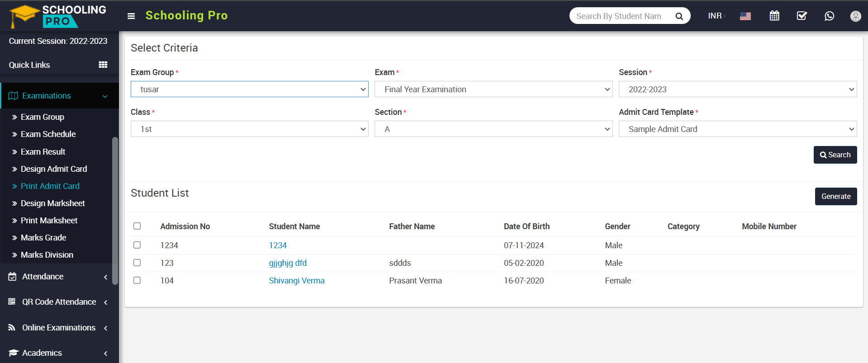Open student link gjjghjg dfd
This screenshot has width=868, height=363.
288,263
